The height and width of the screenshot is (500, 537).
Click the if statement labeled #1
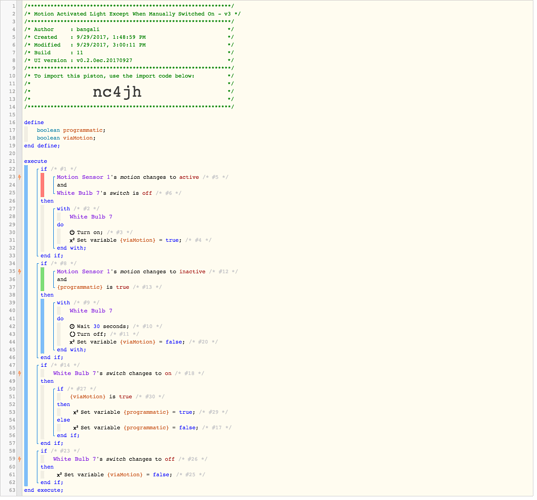click(59, 169)
